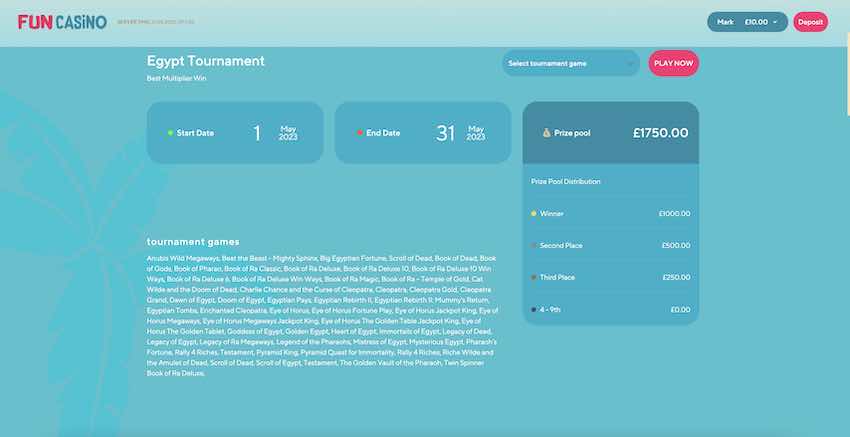
Task: Click the bronze Third Place dot
Action: [x=533, y=278]
